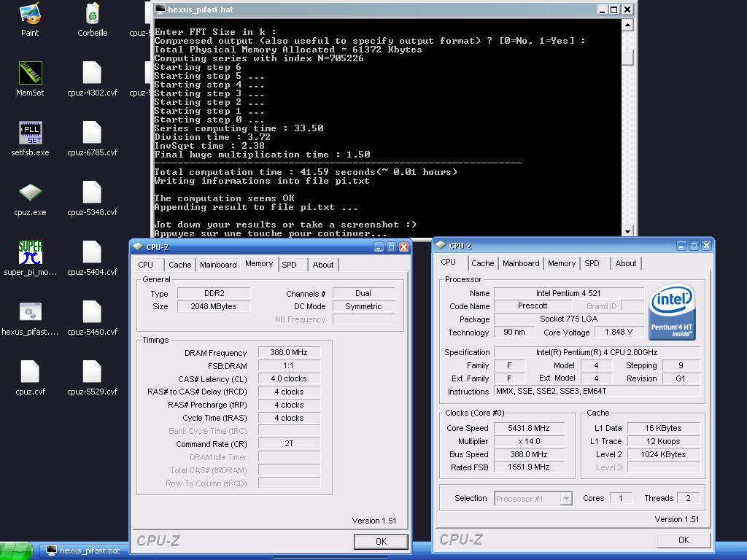This screenshot has height=560, width=747.
Task: Click the Level 2 1024 KBytes value
Action: (664, 454)
